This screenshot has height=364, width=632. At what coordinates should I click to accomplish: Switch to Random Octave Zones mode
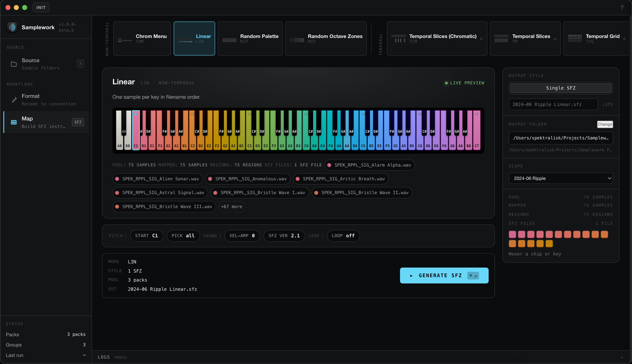(326, 38)
